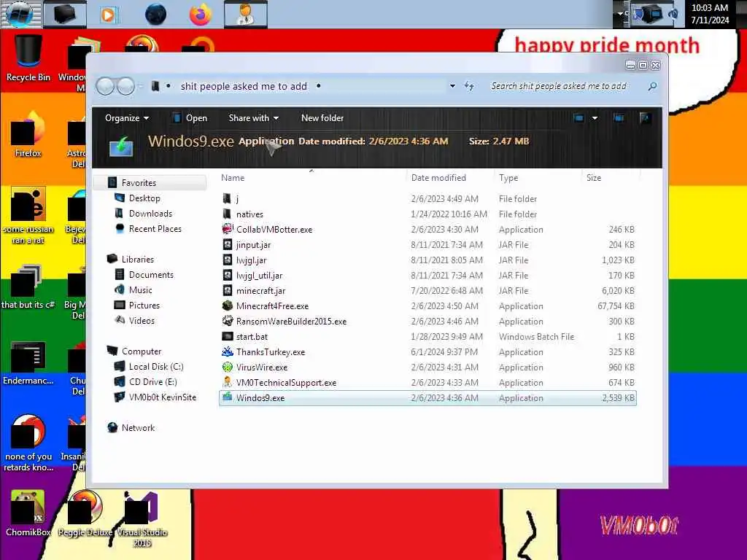Show hidden system tray icons arrow

click(620, 14)
